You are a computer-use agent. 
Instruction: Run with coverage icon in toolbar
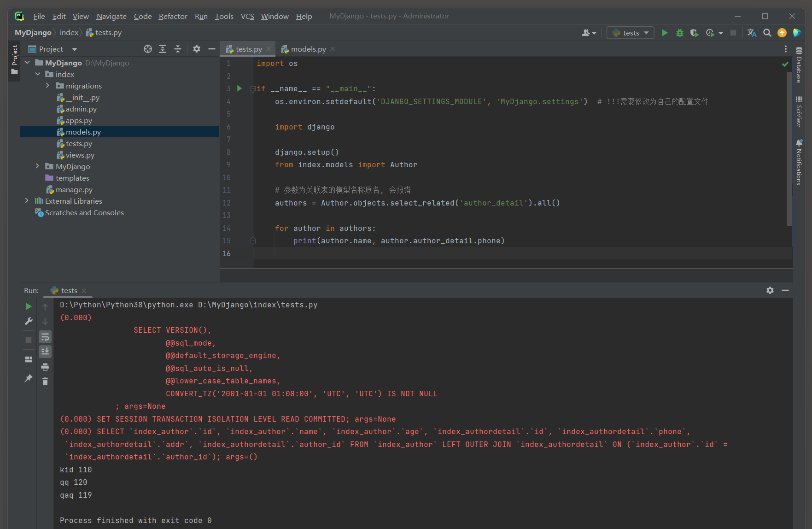[694, 33]
